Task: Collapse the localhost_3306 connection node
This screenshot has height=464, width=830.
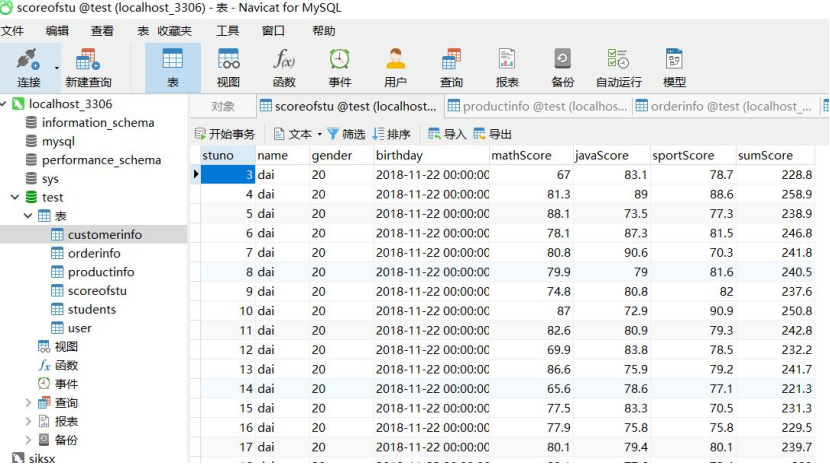Action: (4, 104)
